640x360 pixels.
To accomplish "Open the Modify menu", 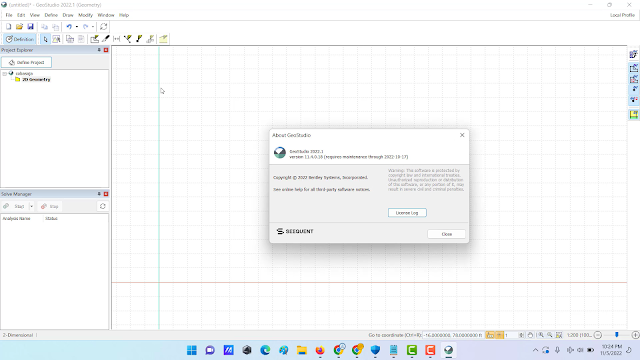I will click(x=85, y=15).
